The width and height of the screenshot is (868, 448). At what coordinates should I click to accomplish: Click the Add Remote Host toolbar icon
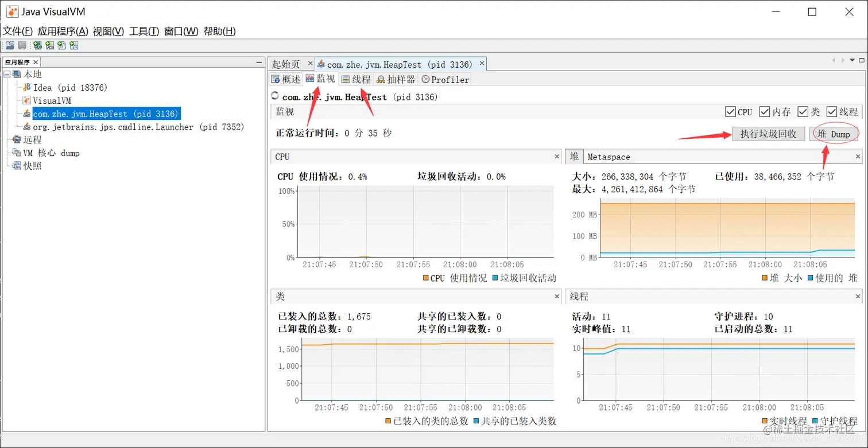pos(37,46)
